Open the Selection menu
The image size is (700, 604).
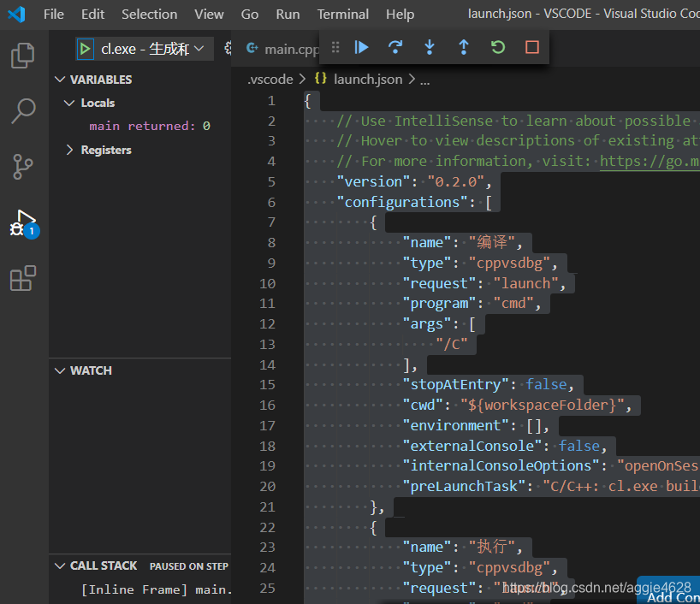pyautogui.click(x=149, y=15)
